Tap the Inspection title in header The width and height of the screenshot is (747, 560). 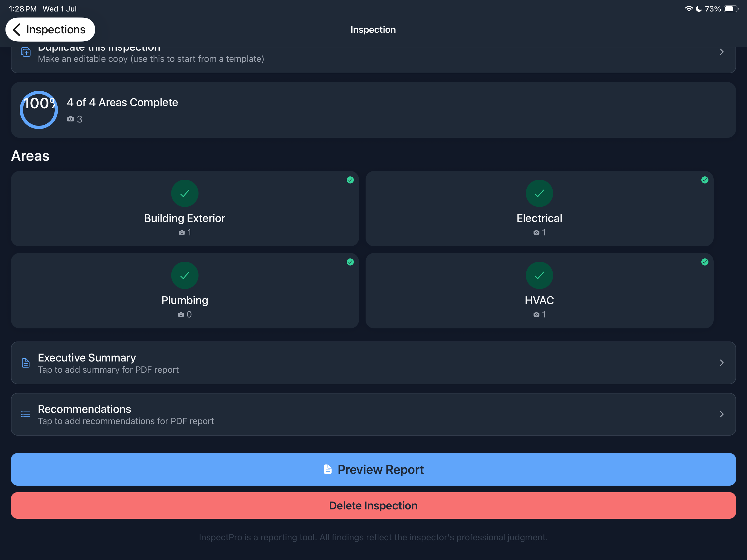(x=373, y=29)
